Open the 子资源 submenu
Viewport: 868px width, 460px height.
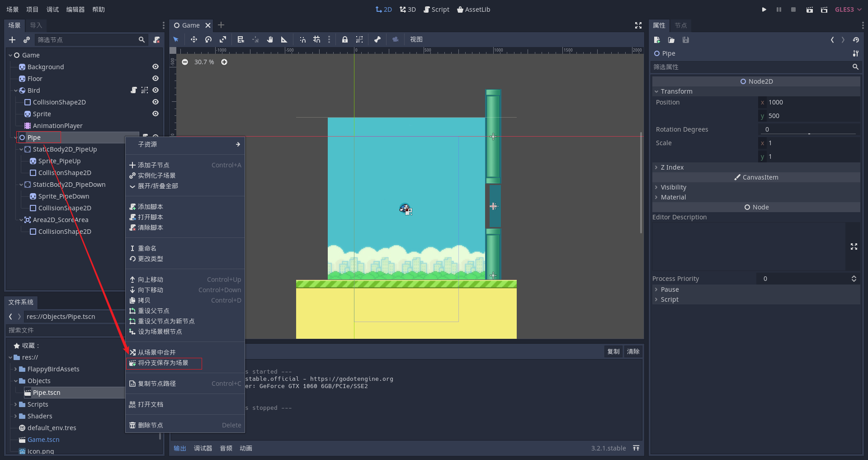pyautogui.click(x=185, y=144)
